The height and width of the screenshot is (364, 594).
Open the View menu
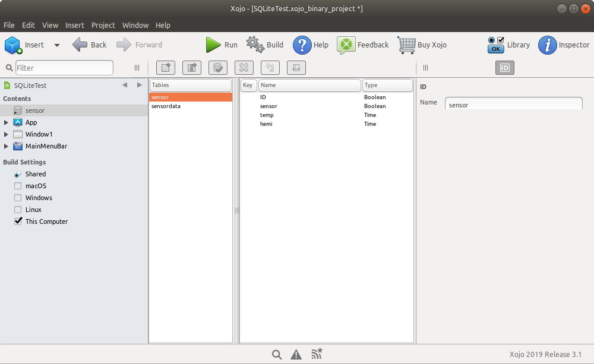pyautogui.click(x=50, y=26)
